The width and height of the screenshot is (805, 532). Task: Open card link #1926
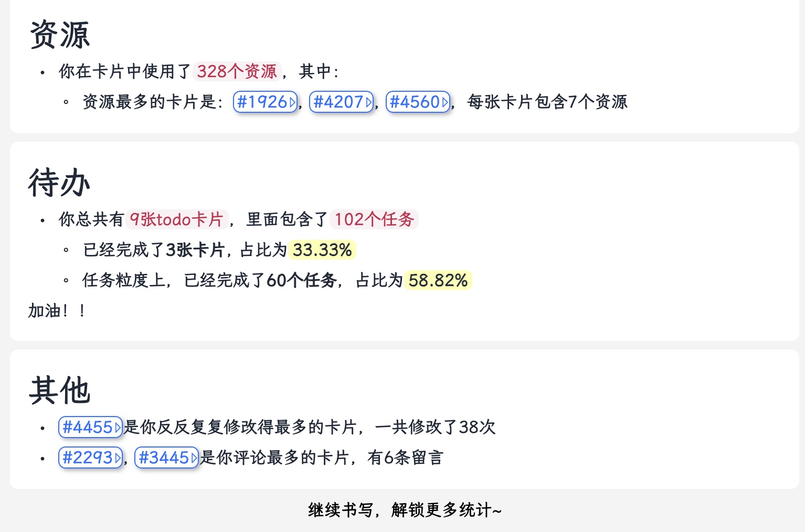(x=261, y=102)
